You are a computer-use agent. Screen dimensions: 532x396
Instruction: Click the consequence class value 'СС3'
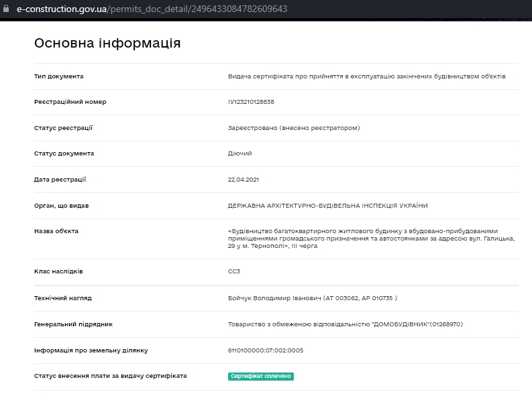(234, 271)
